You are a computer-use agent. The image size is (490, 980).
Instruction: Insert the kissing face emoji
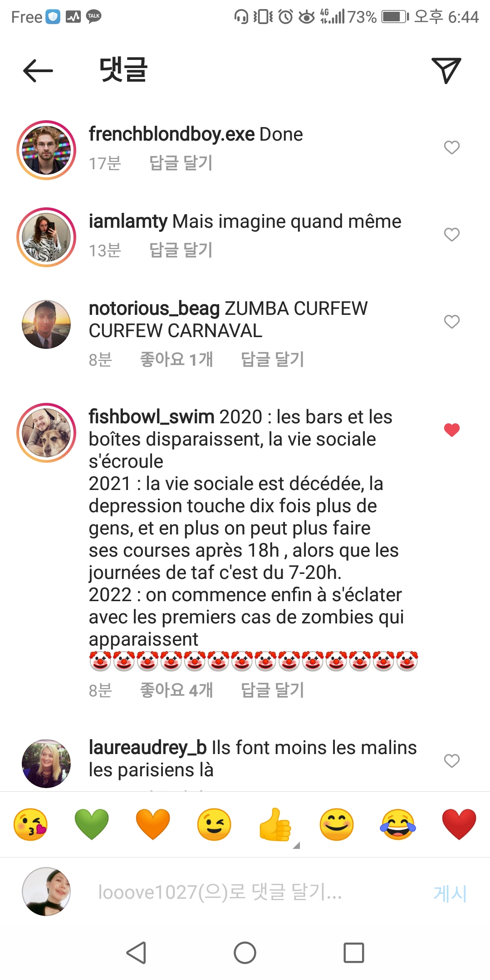tap(30, 824)
